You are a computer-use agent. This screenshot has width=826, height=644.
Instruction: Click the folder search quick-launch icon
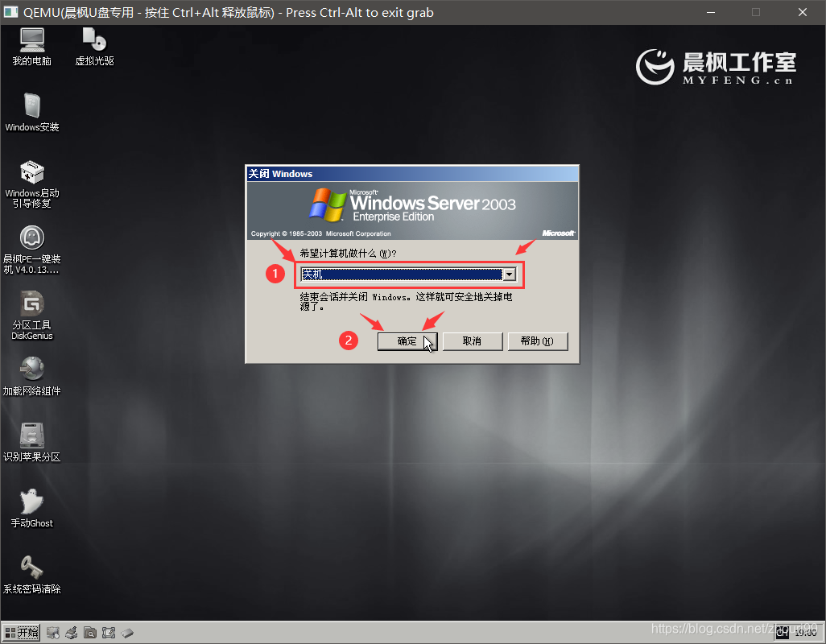click(x=90, y=633)
